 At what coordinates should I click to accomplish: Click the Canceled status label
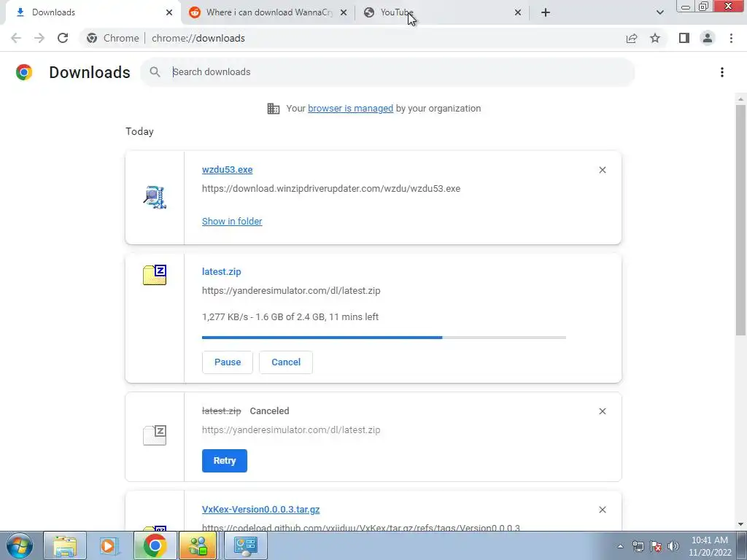pos(270,411)
